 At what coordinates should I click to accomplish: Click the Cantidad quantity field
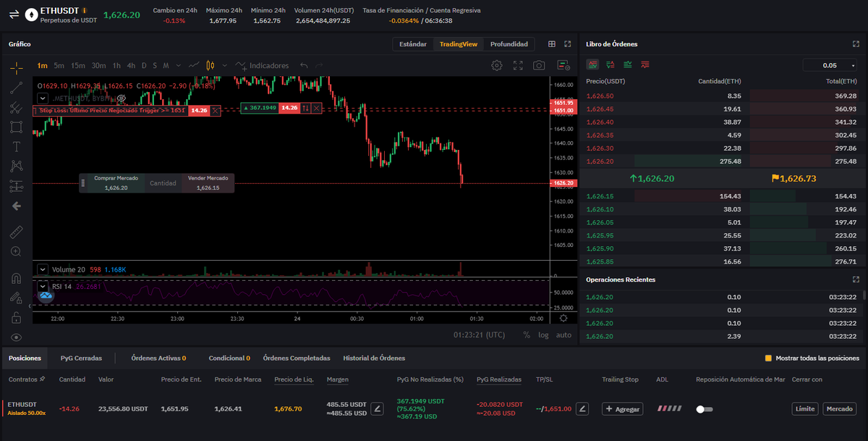click(163, 183)
